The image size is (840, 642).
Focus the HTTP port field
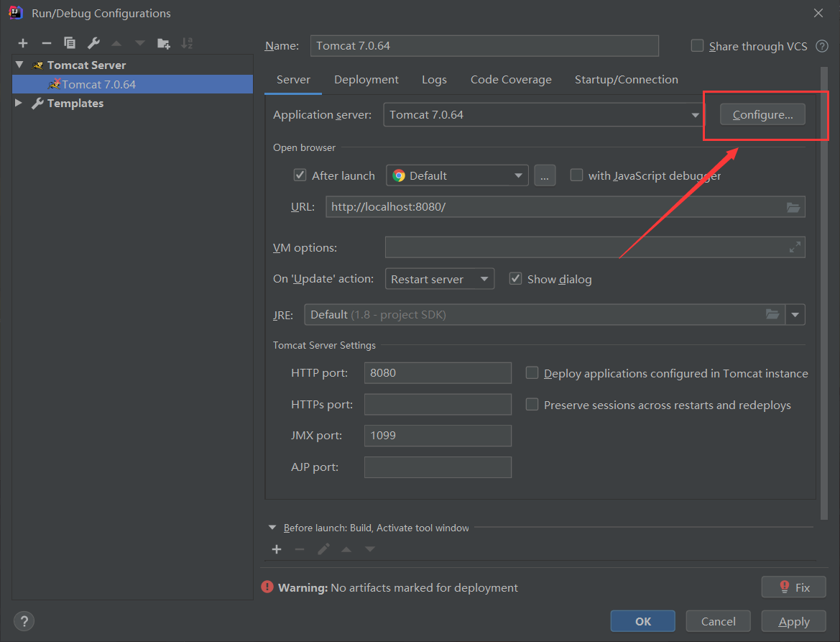pyautogui.click(x=438, y=373)
